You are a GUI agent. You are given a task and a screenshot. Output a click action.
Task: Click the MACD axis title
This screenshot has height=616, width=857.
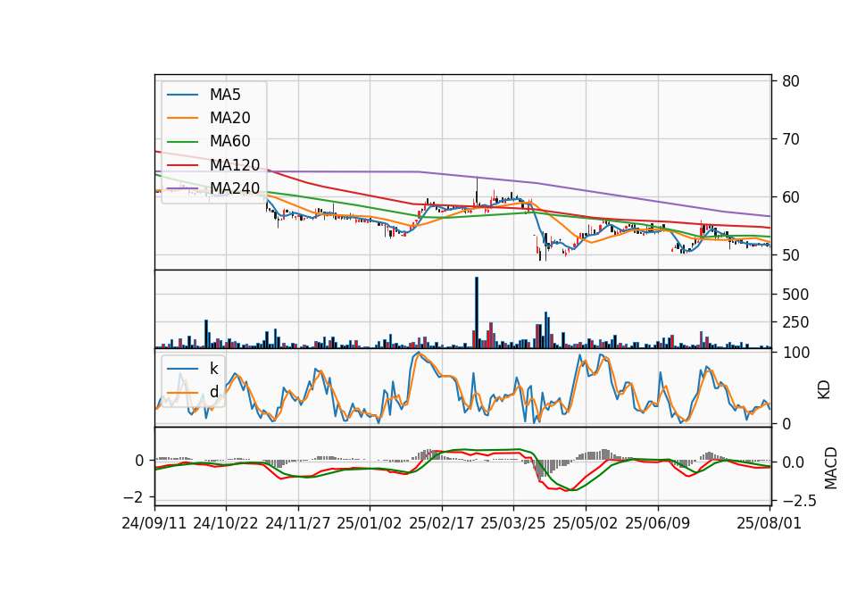(831, 468)
